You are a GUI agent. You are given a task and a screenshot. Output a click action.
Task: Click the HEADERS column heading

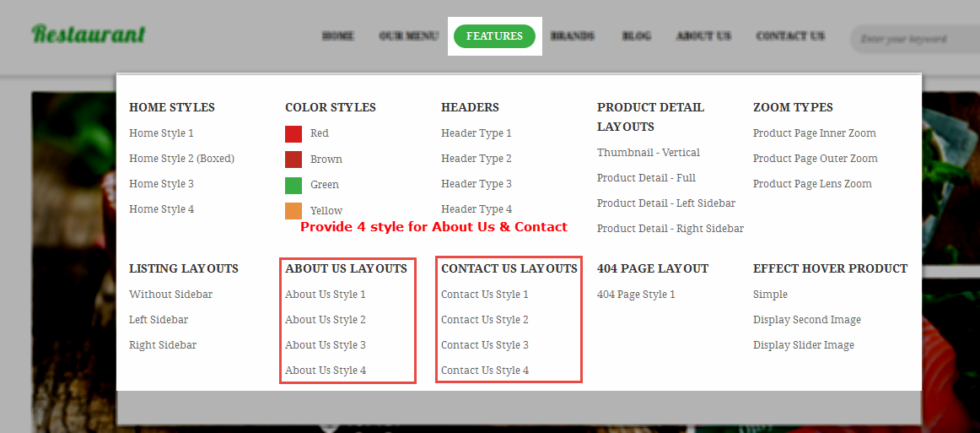470,108
